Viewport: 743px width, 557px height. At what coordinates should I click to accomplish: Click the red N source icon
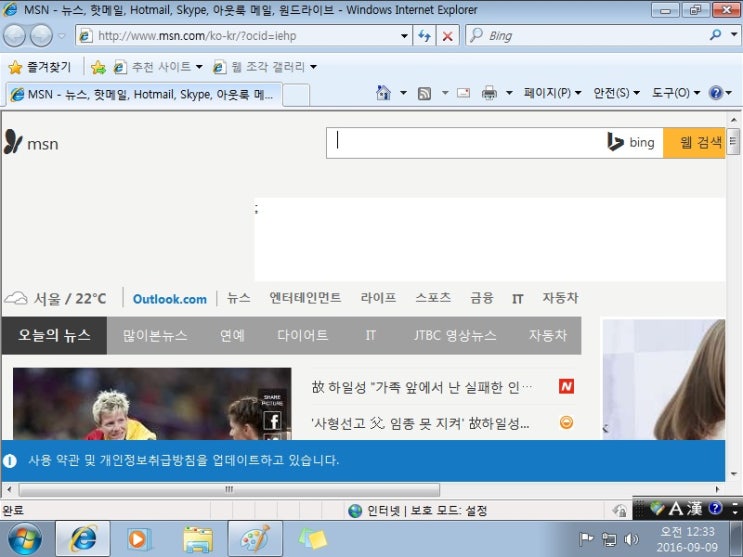point(566,386)
